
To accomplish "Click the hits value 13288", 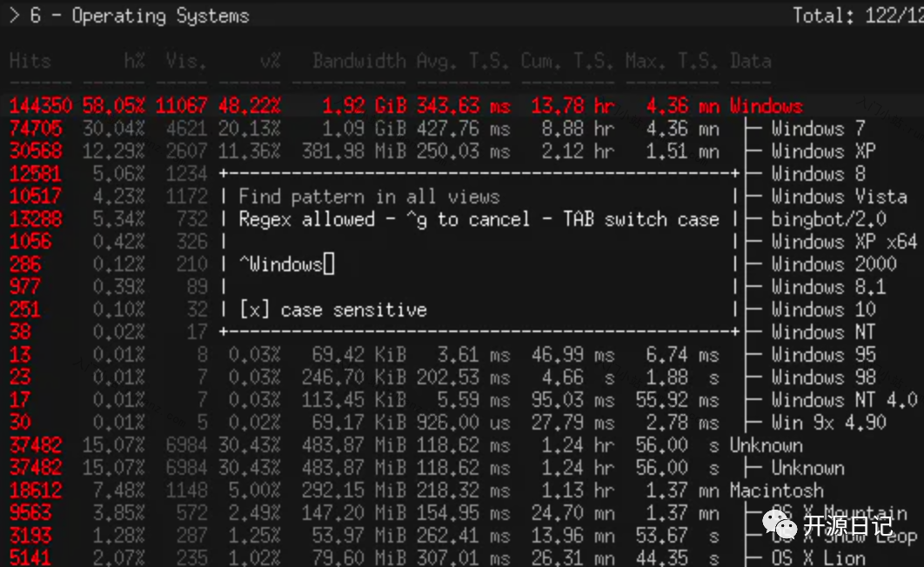I will 36,219.
